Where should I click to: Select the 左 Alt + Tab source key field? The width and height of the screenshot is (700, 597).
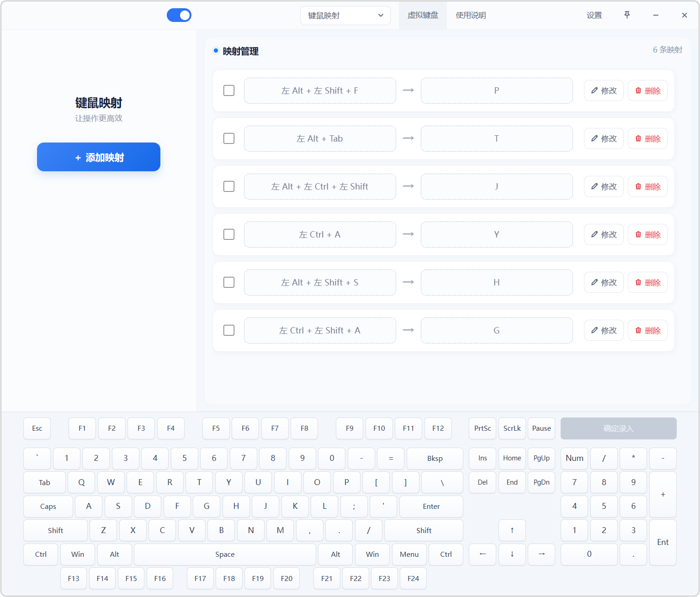point(320,138)
